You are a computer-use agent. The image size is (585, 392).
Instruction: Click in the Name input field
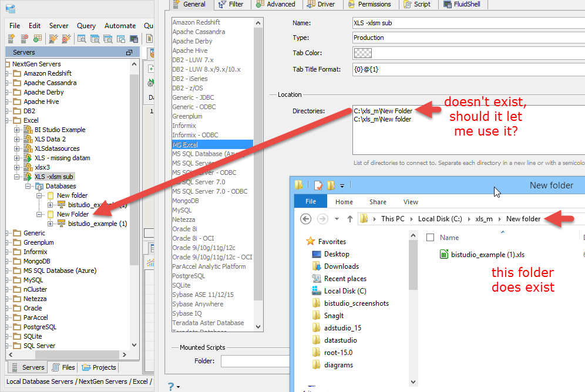coord(469,23)
